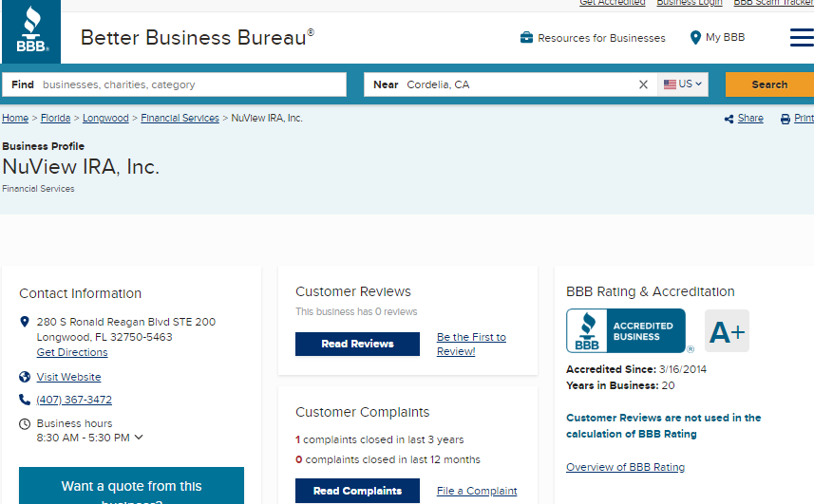Viewport: 814px width, 504px height.
Task: Open the Visit Website link
Action: point(68,377)
